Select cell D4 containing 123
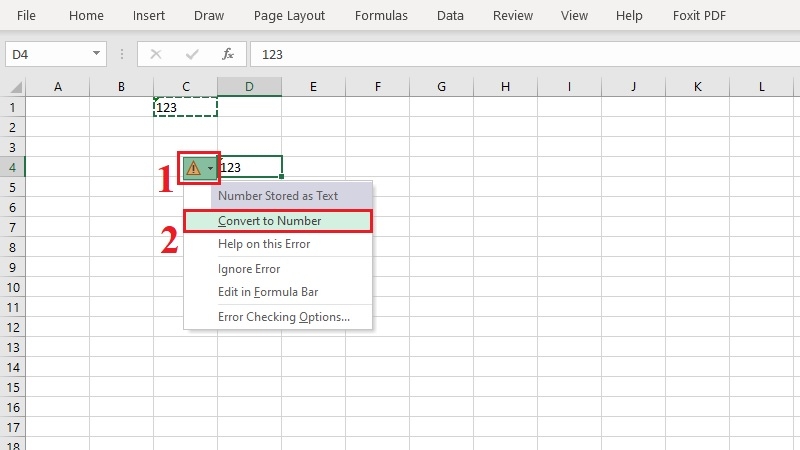The image size is (800, 450). (250, 167)
